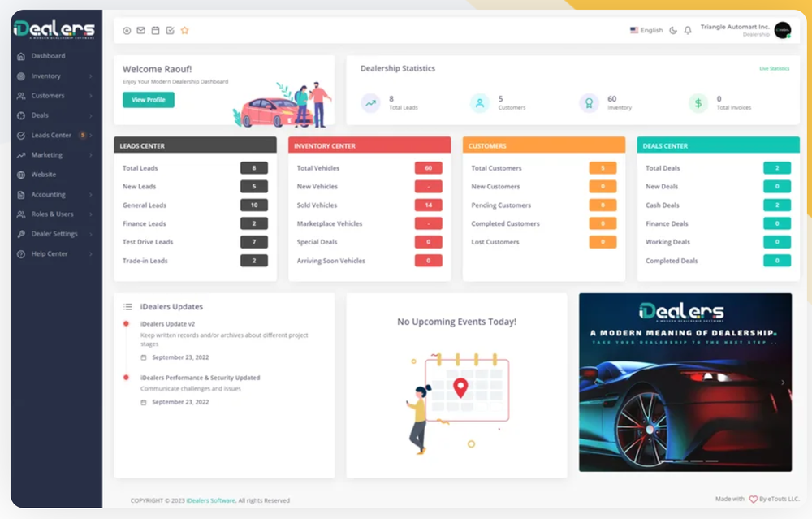The width and height of the screenshot is (812, 519).
Task: Toggle the notification badge on Leads Center
Action: (x=84, y=134)
